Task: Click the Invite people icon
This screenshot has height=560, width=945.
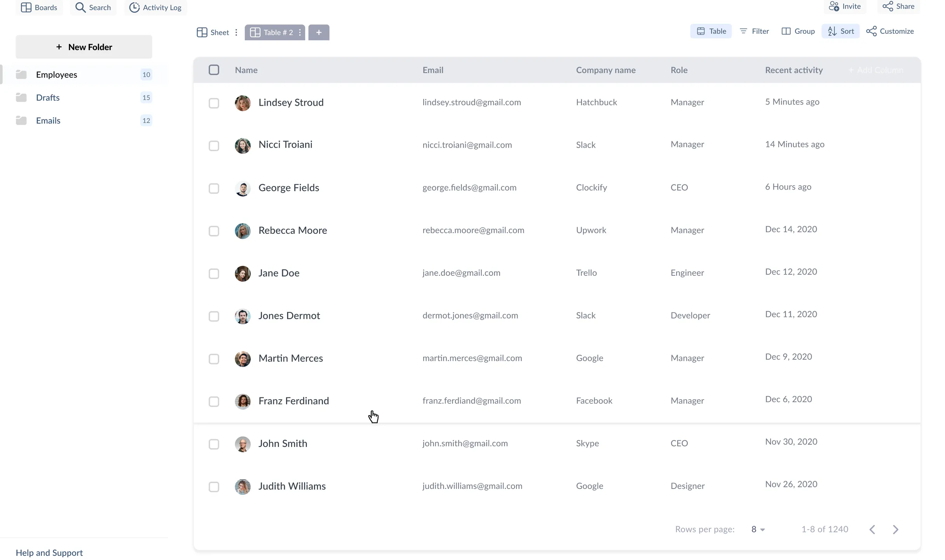Action: [834, 6]
